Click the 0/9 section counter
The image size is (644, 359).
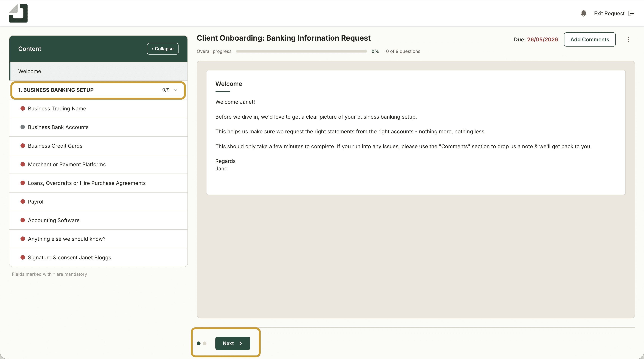pos(166,90)
